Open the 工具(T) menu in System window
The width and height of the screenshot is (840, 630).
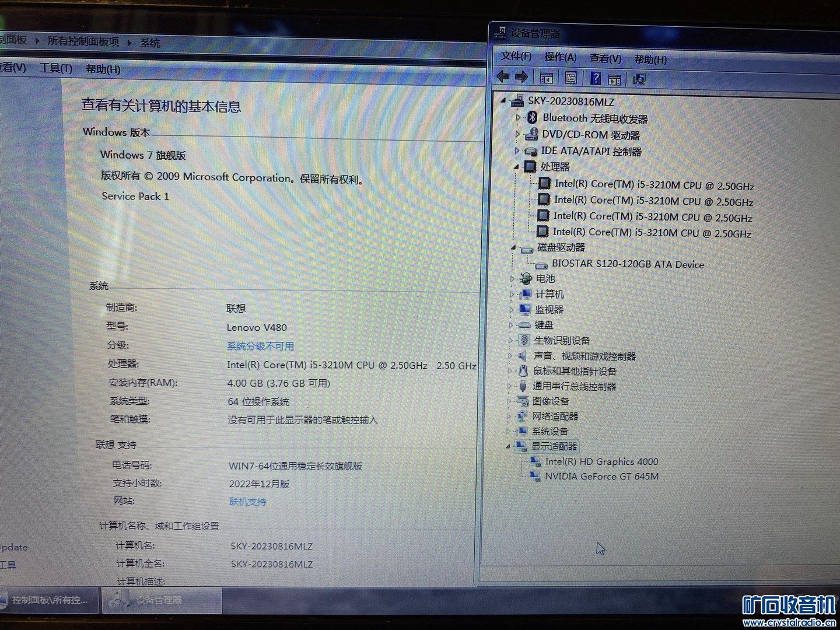click(56, 68)
